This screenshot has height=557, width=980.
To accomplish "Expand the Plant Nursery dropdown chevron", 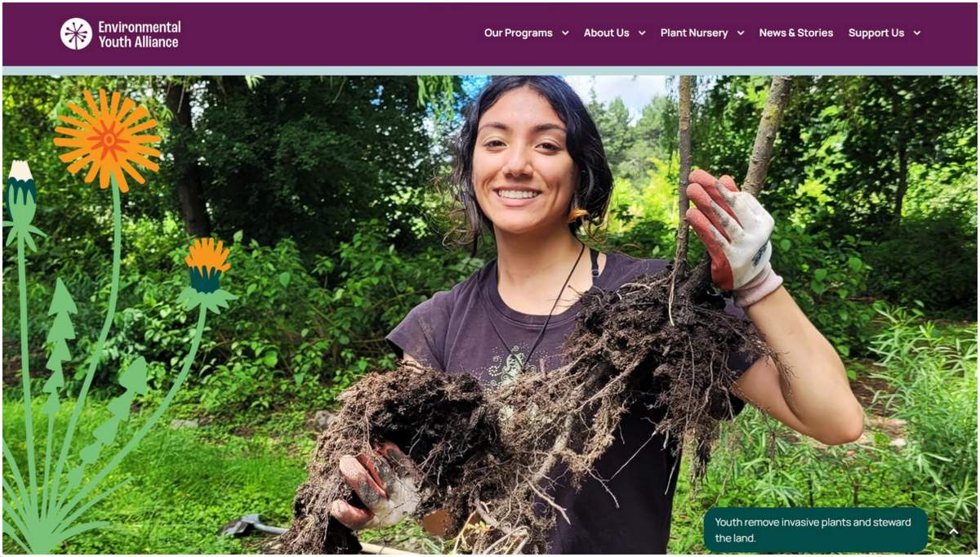I will (x=740, y=33).
